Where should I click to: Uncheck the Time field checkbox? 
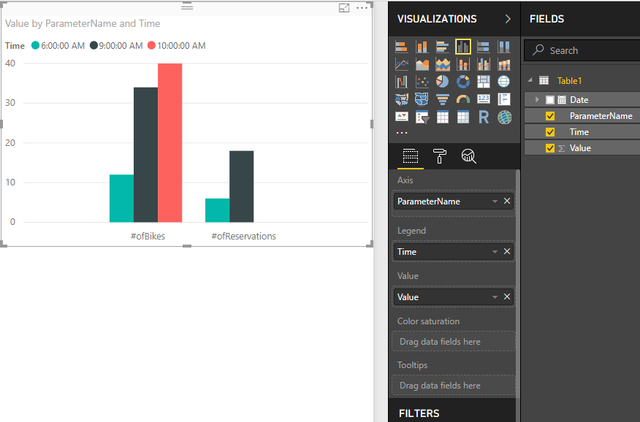coord(550,132)
